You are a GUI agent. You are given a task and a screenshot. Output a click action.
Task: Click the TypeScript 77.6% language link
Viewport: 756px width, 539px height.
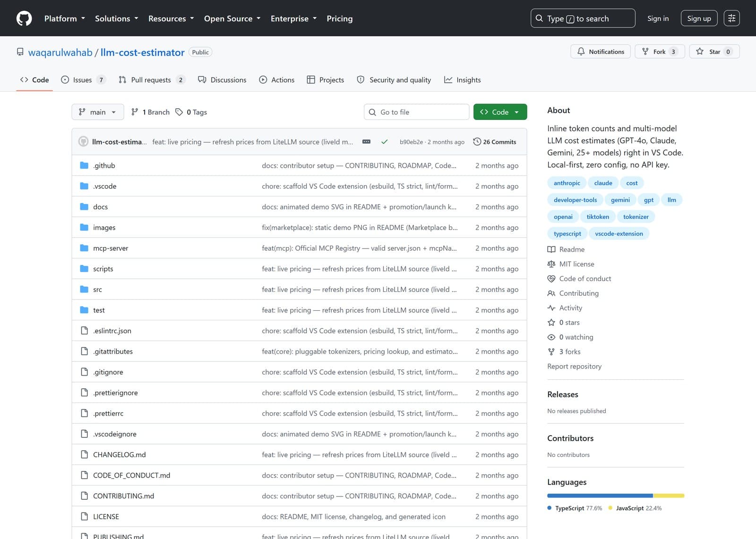575,508
